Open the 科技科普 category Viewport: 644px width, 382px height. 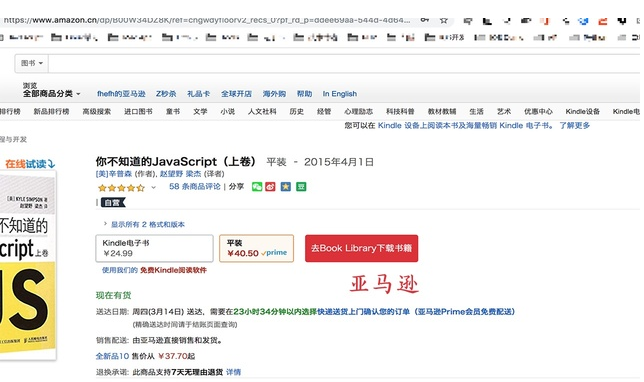[400, 111]
